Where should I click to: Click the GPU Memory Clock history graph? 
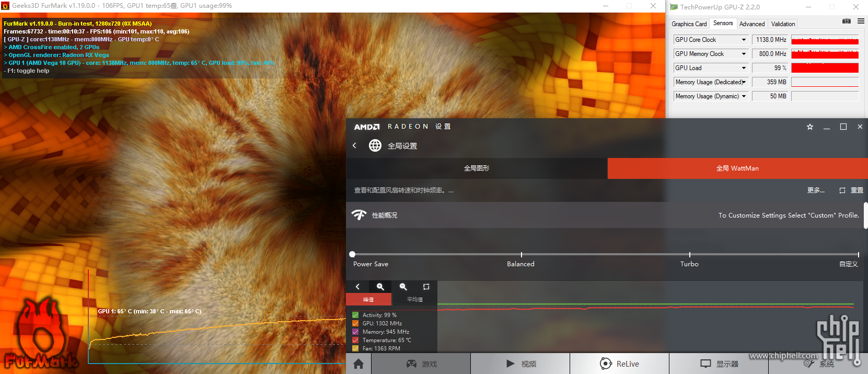coord(825,54)
